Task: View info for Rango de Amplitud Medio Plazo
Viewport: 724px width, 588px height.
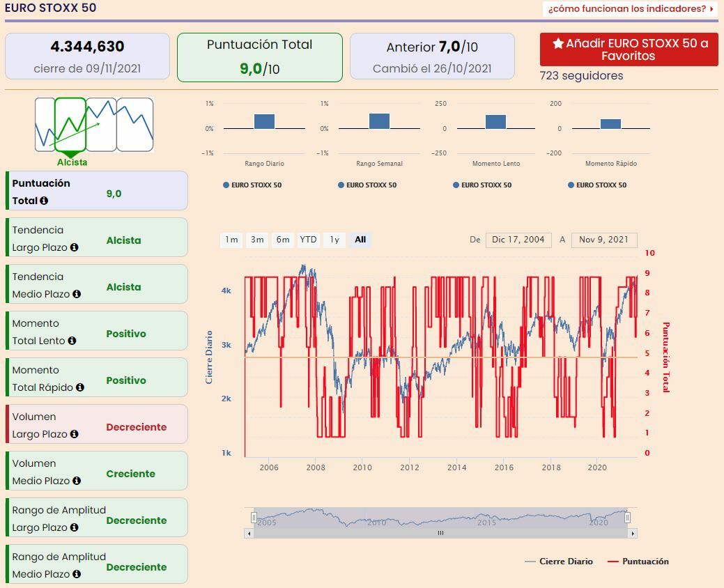Action: (x=77, y=574)
